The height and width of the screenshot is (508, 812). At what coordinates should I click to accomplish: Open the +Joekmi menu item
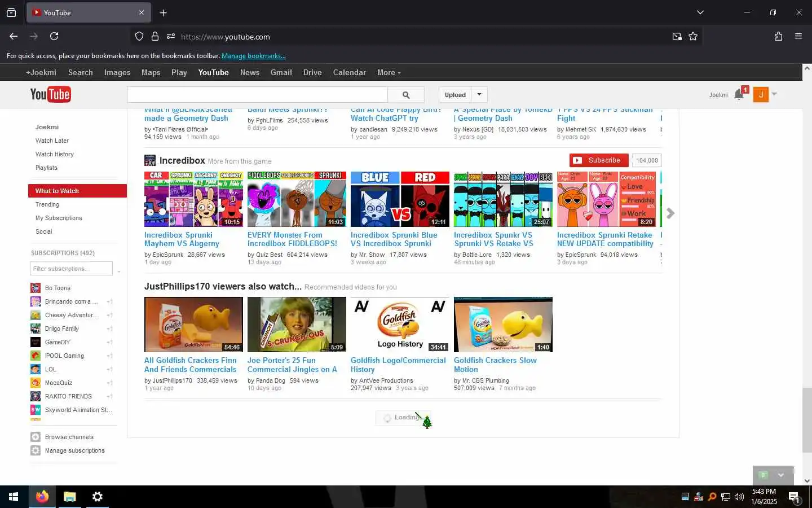(x=41, y=72)
